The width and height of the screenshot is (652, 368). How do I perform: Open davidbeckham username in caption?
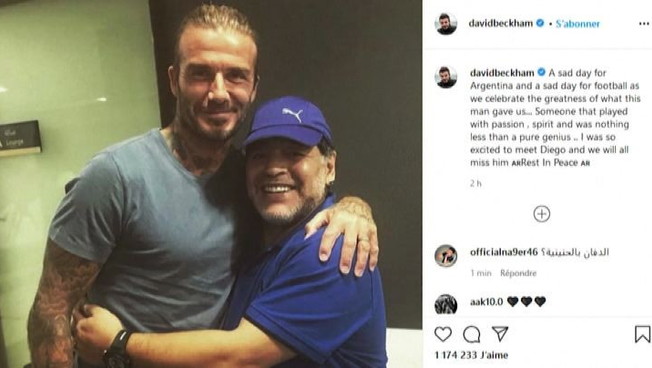point(502,73)
